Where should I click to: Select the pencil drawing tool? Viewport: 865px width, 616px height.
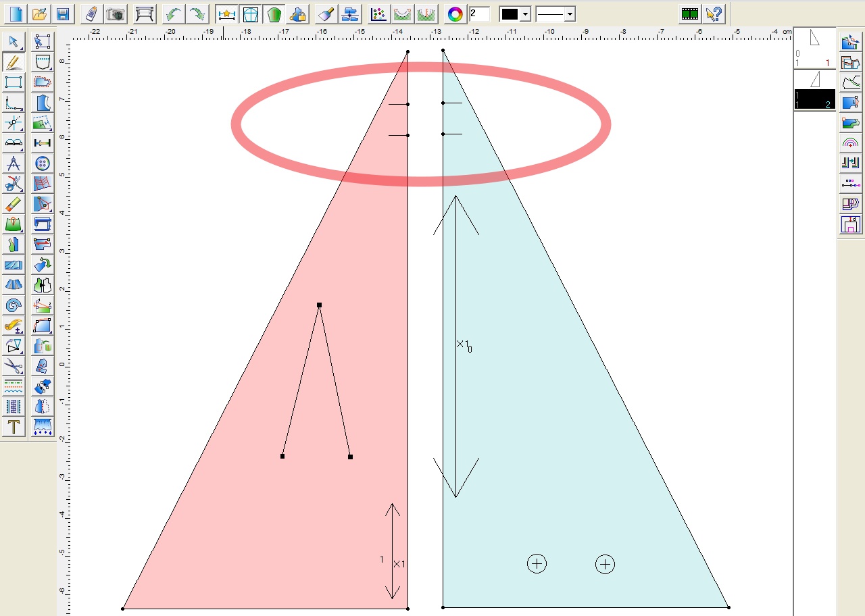point(14,62)
